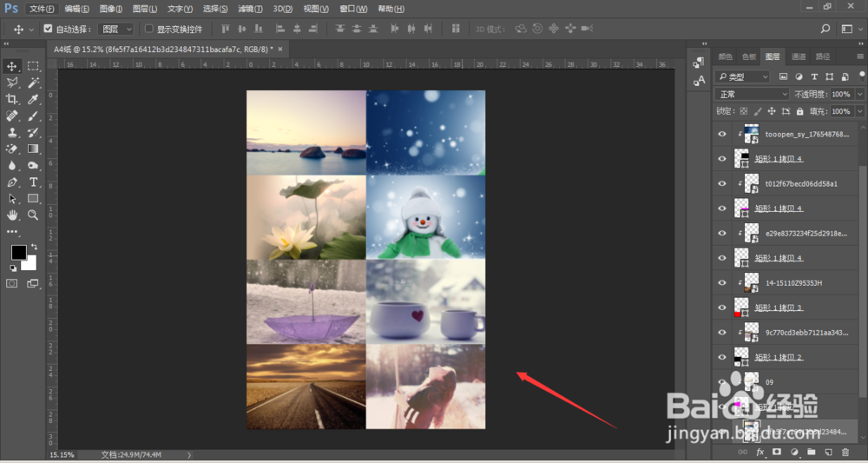Open the Layers panel flyout menu
Image resolution: width=868 pixels, height=463 pixels.
(x=859, y=56)
